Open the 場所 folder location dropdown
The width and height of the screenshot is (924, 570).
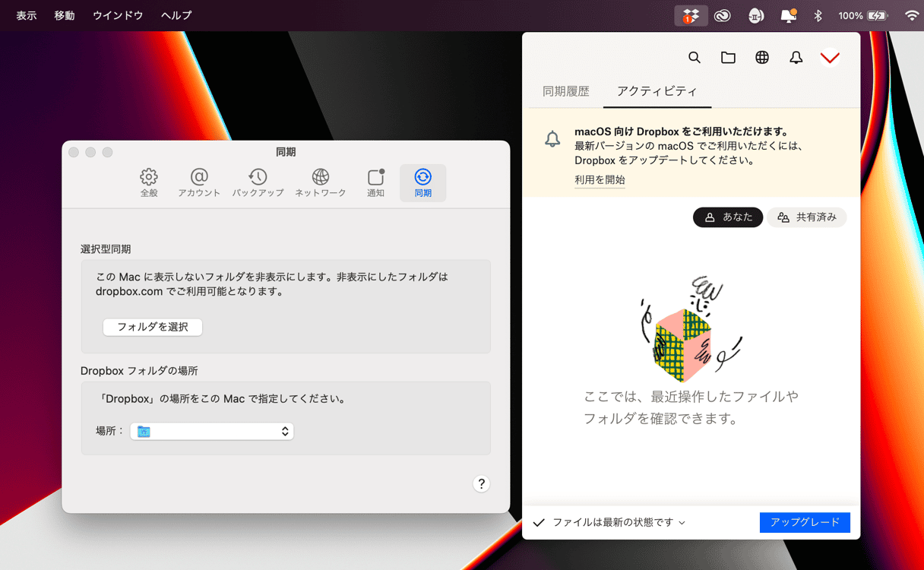(212, 431)
